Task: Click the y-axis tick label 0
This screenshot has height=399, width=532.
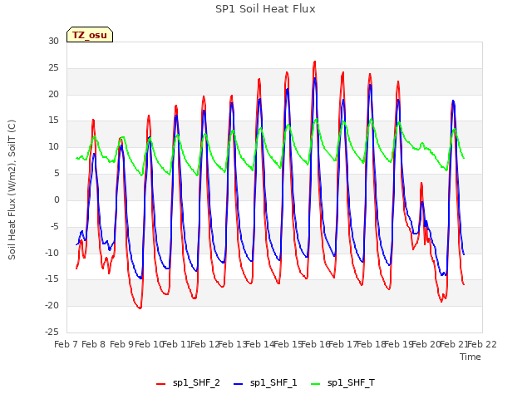Action: click(x=57, y=199)
